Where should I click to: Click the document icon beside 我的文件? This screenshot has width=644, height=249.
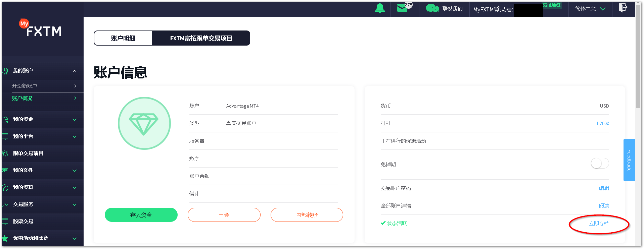click(5, 171)
